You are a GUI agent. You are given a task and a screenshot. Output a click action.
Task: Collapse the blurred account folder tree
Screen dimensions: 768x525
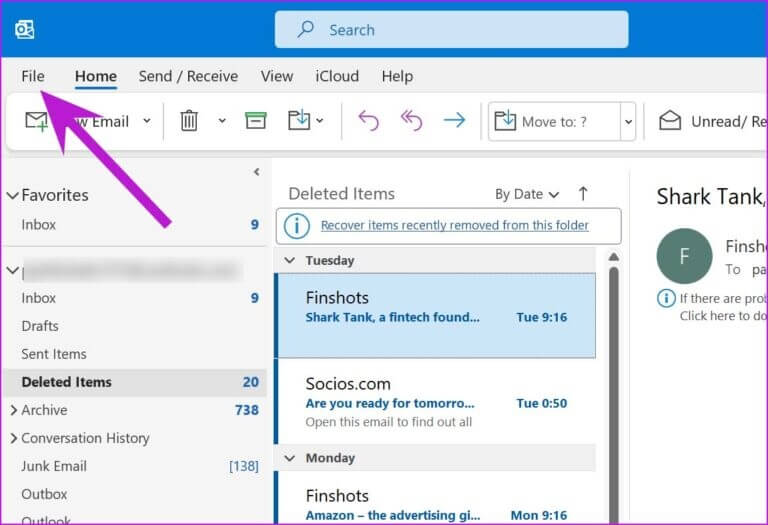13,270
